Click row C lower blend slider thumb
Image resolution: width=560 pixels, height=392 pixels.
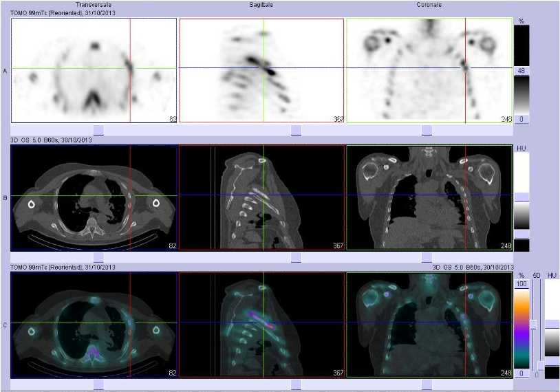(x=541, y=366)
